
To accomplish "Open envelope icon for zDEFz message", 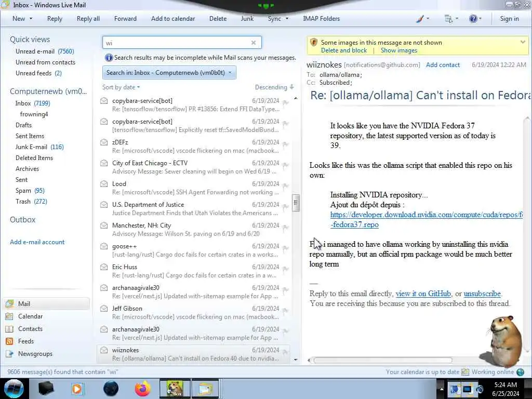I will (x=104, y=142).
